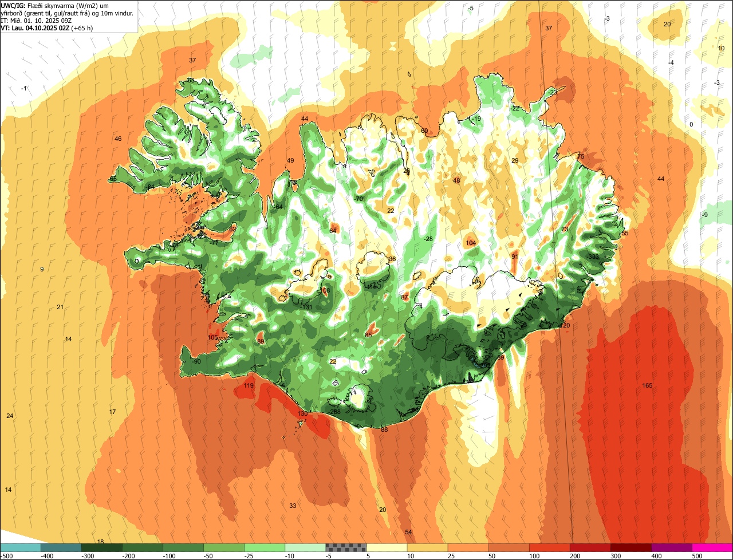Click the -500 label on the legend
This screenshot has height=560, width=733.
(x=6, y=556)
